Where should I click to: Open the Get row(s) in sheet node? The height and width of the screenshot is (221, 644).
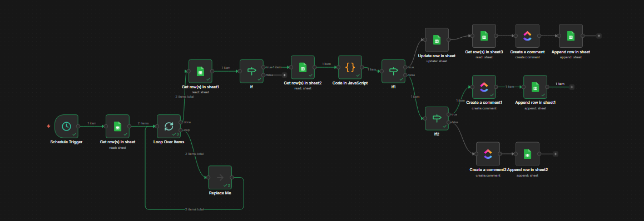(x=117, y=126)
